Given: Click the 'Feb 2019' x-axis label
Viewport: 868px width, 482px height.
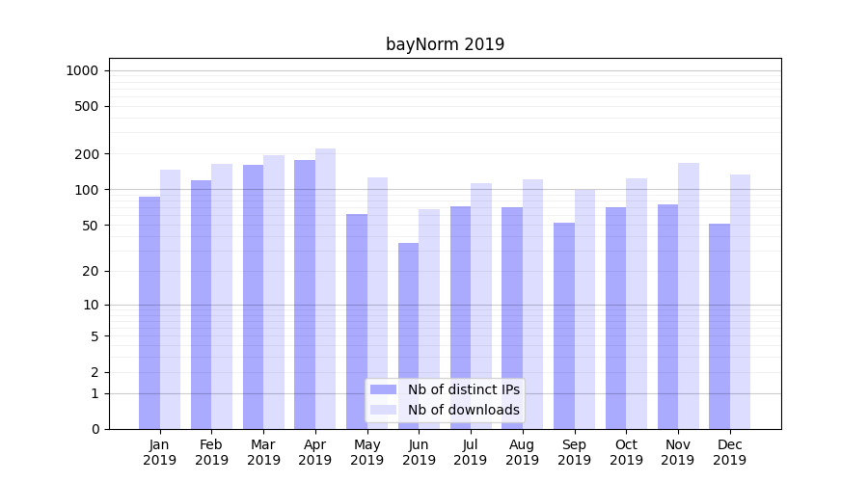Looking at the screenshot, I should [x=211, y=452].
